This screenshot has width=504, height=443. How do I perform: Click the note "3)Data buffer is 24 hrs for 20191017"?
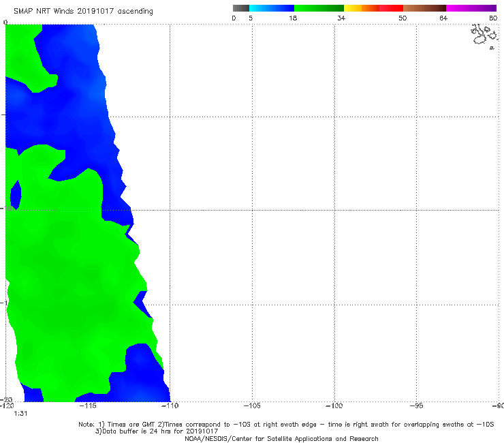(157, 431)
